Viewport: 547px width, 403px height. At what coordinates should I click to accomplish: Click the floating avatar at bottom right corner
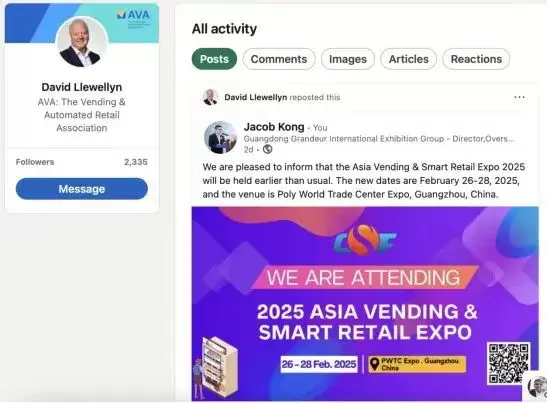point(537,387)
